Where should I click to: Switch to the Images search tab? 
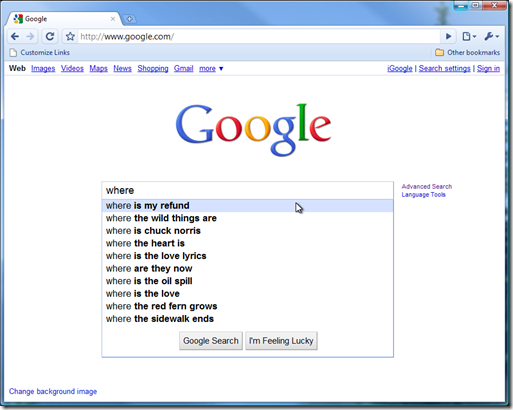pos(43,68)
